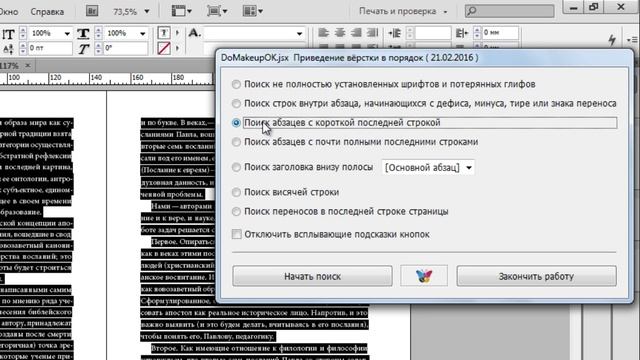Click the left indent value field

[432, 33]
